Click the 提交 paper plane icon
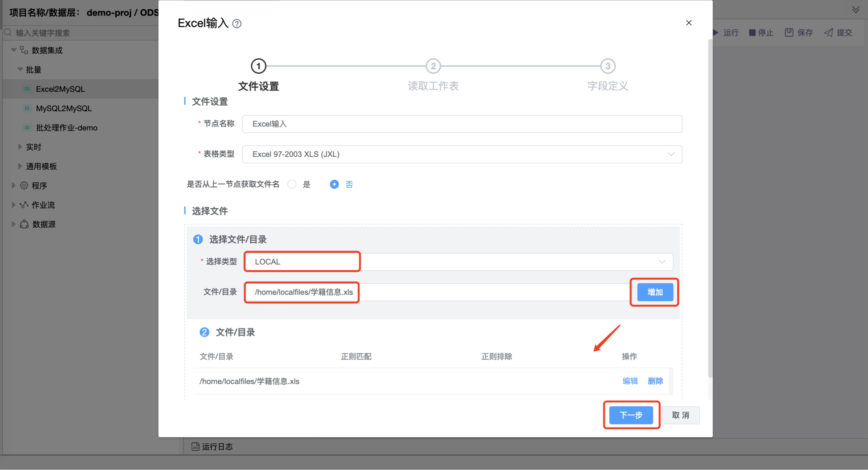This screenshot has height=470, width=868. click(x=828, y=33)
